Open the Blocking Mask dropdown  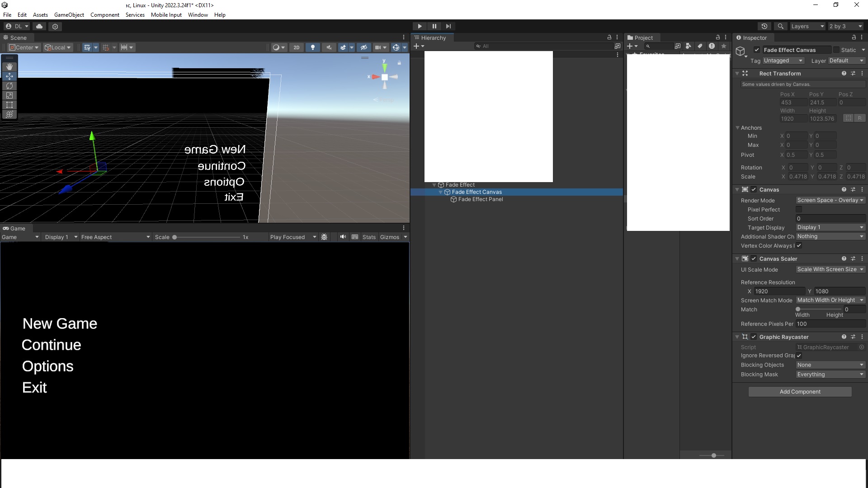[830, 374]
